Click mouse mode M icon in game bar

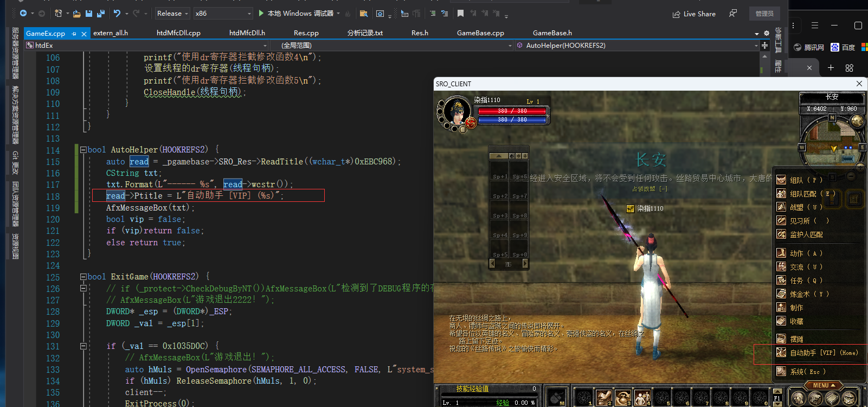556,398
